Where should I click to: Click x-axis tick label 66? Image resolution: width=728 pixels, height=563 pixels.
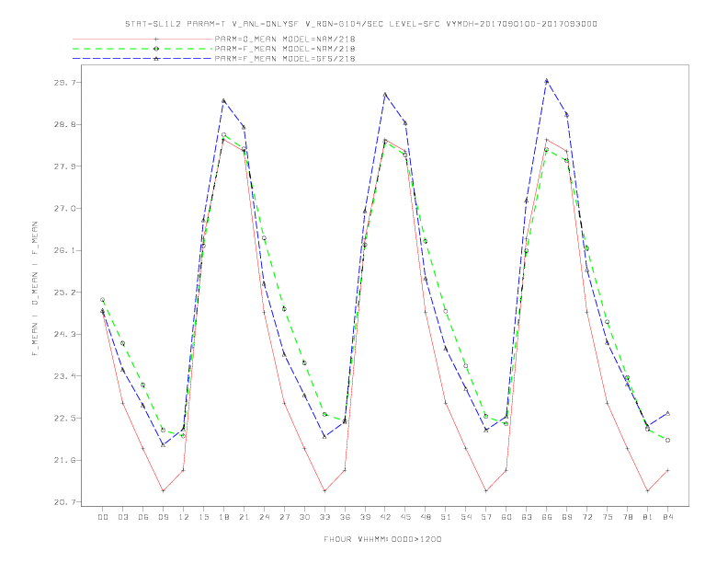pyautogui.click(x=547, y=517)
